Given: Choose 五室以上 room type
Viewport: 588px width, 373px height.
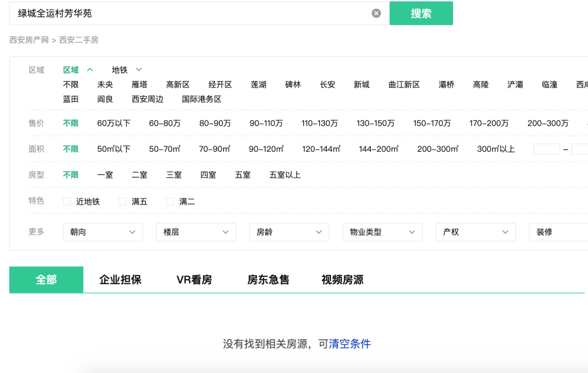Looking at the screenshot, I should coord(285,175).
